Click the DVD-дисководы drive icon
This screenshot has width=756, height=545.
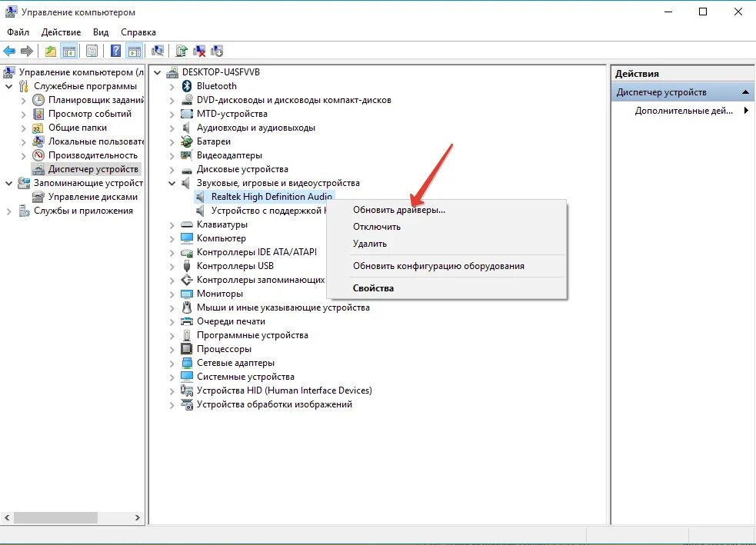click(187, 100)
